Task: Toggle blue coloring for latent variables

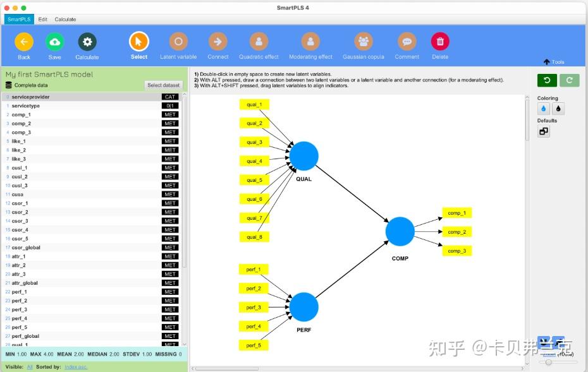Action: click(x=543, y=109)
